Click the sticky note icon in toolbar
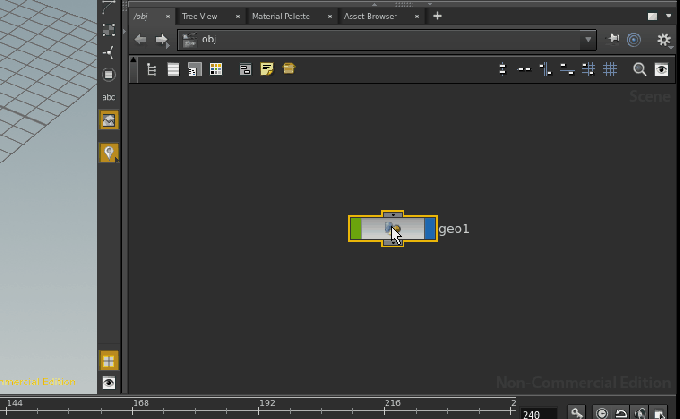This screenshot has height=419, width=680. tap(267, 69)
